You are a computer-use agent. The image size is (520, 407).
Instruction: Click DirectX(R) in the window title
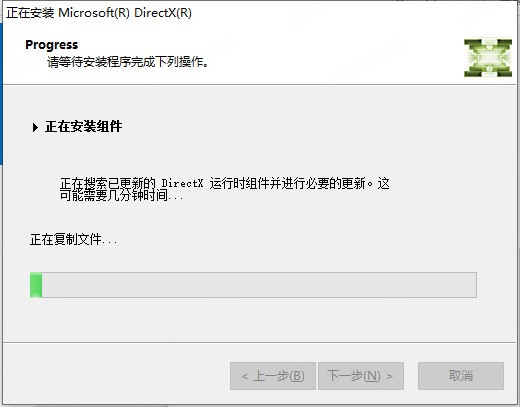click(163, 13)
